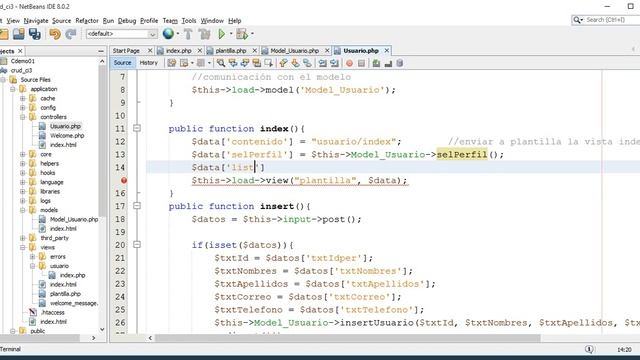This screenshot has width=640, height=360.
Task: Minimize the Projects panel
Action: pos(101,51)
